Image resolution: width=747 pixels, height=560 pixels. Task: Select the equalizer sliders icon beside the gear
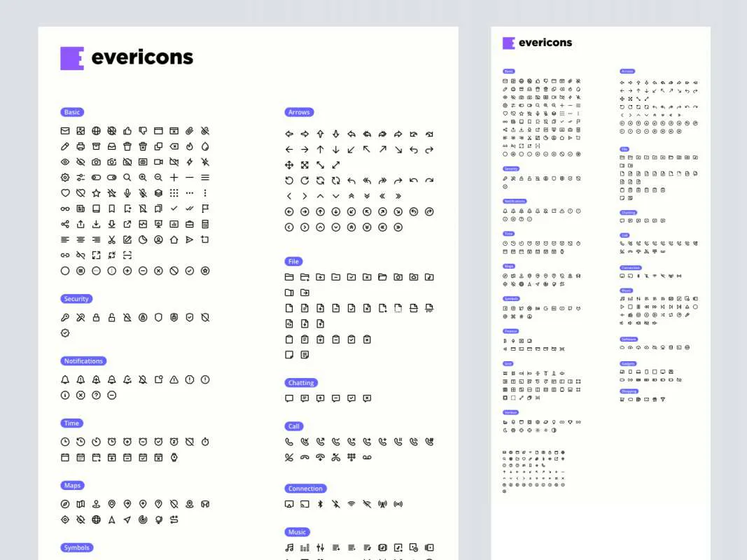pos(81,178)
